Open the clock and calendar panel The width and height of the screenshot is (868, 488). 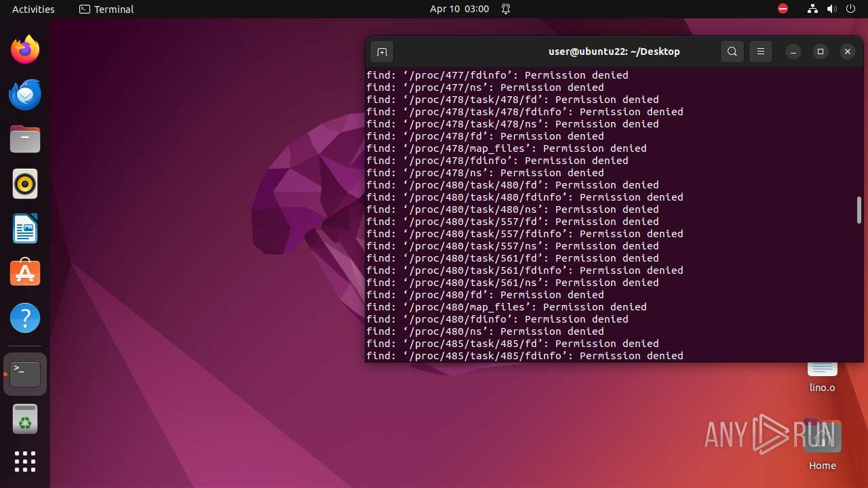click(x=459, y=9)
